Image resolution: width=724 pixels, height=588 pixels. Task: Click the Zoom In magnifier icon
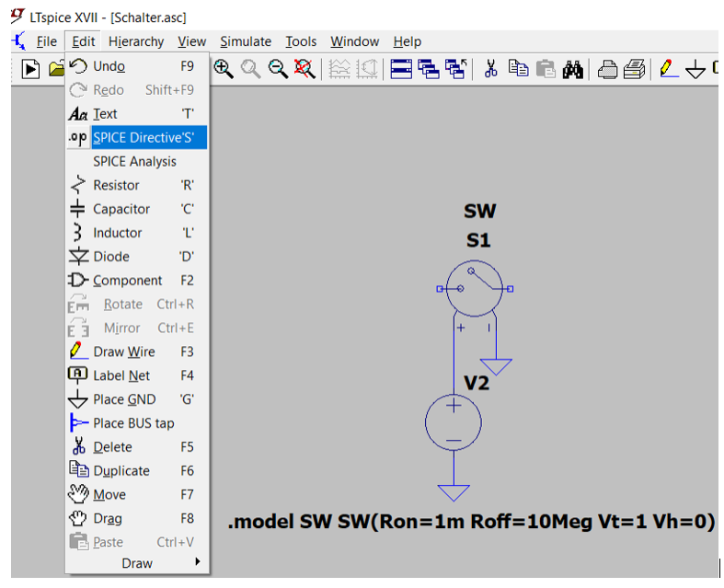pos(223,69)
